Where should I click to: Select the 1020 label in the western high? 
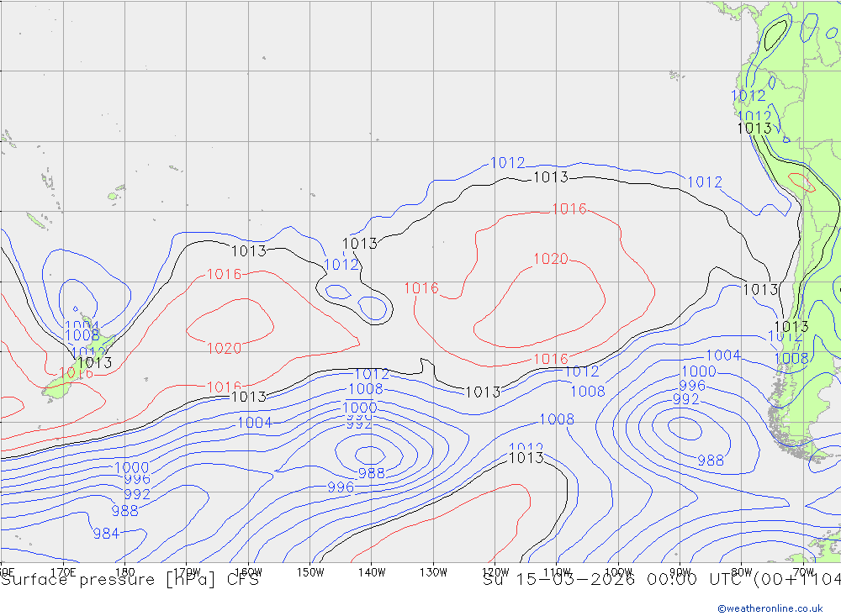[225, 348]
